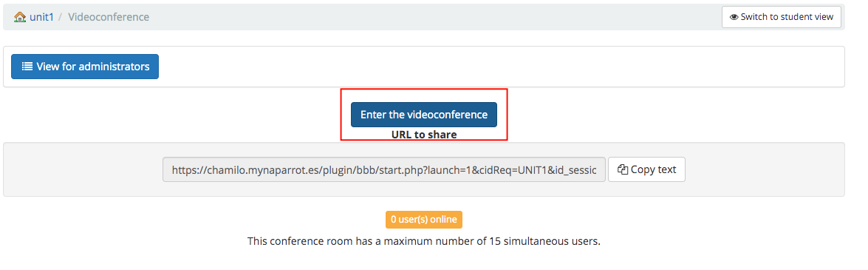Click the home icon in the breadcrumb

(20, 17)
